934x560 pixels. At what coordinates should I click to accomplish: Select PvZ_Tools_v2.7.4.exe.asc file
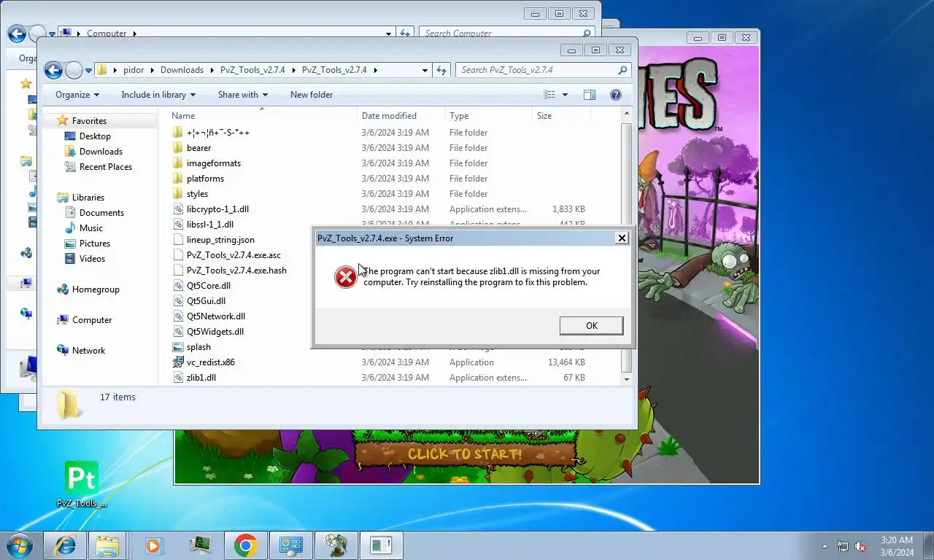233,255
